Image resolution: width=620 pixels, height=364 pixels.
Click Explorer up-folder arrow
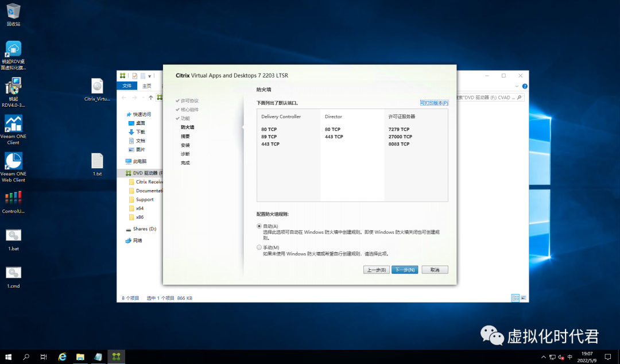[x=150, y=98]
